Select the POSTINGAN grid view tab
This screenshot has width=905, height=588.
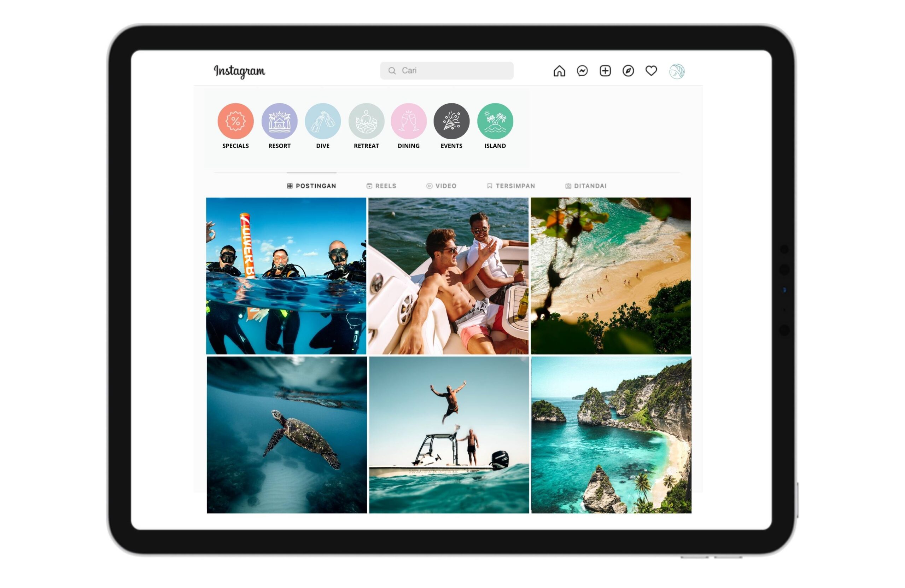coord(311,185)
